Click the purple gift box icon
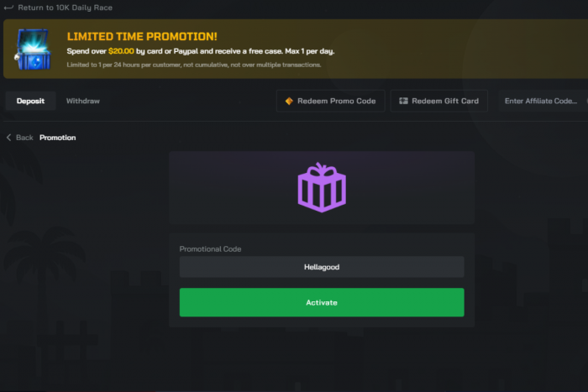 click(322, 187)
